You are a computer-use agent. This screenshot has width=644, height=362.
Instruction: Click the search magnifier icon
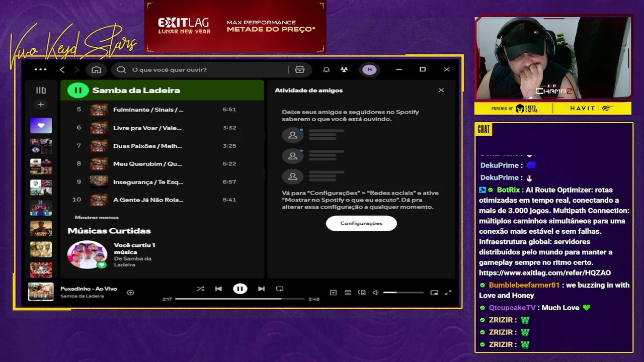coord(121,70)
